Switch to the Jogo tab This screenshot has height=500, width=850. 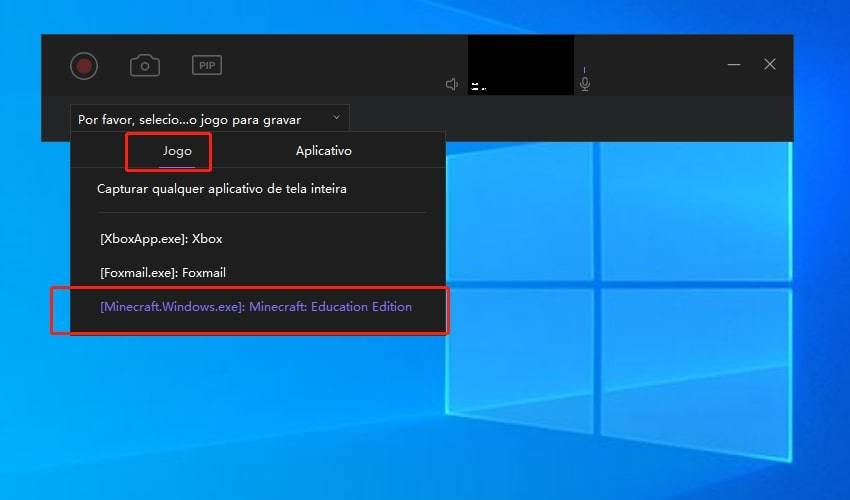tap(176, 151)
